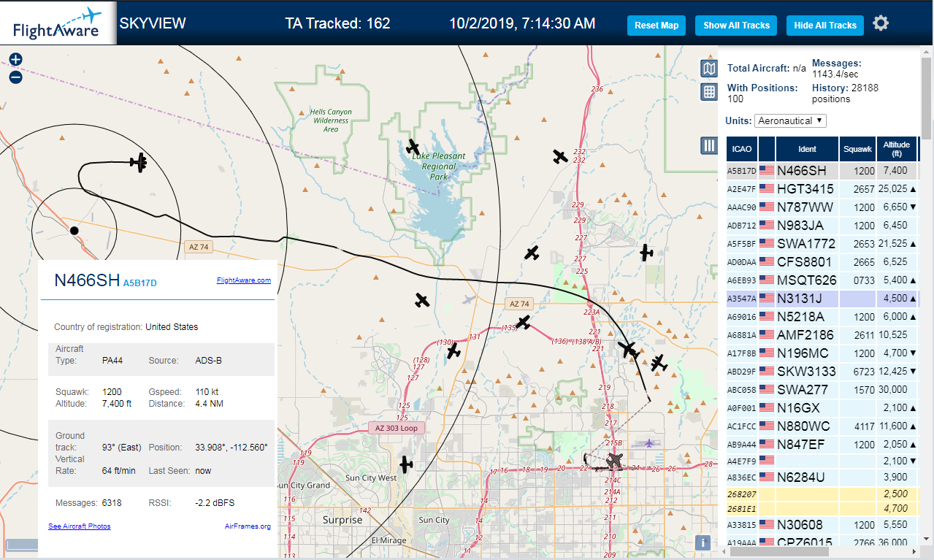The width and height of the screenshot is (934, 560).
Task: Open FlightAware.com link in info panel
Action: [244, 280]
